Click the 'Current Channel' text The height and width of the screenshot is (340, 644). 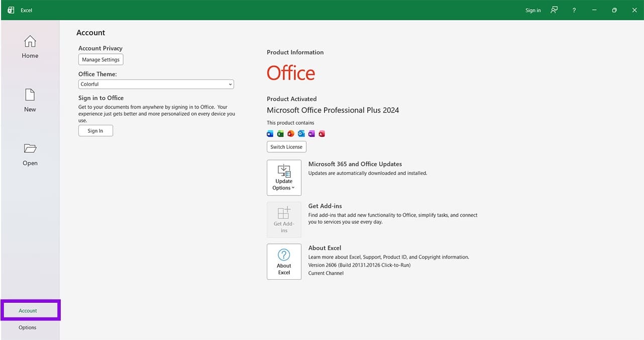tap(326, 273)
